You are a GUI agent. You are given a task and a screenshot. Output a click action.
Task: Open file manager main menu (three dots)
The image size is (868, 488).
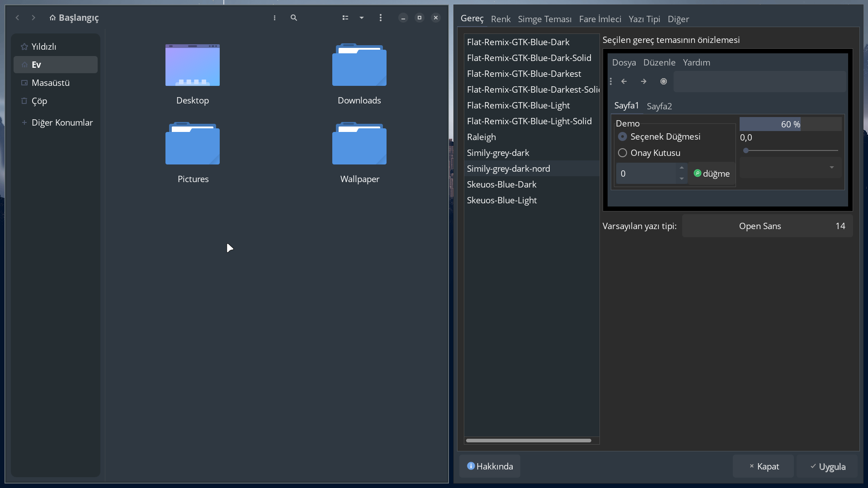380,18
